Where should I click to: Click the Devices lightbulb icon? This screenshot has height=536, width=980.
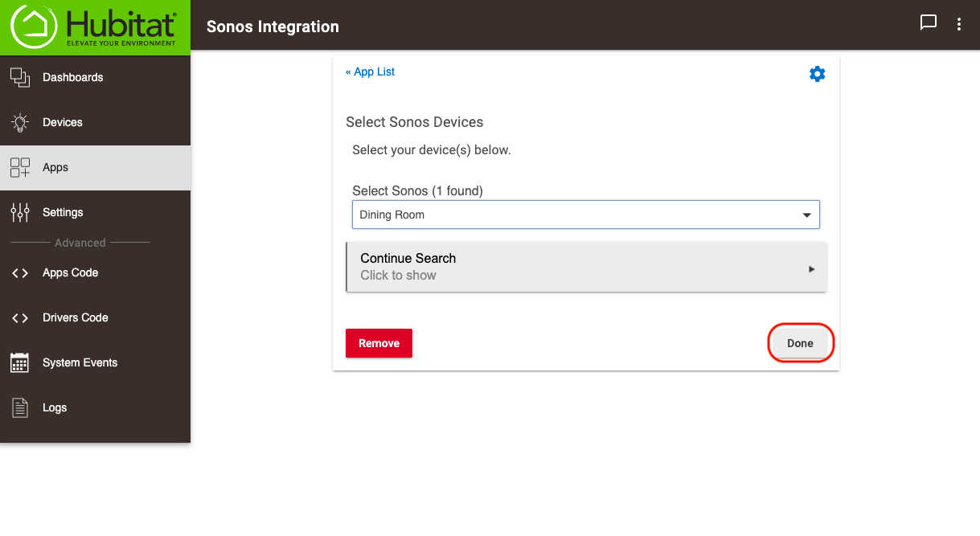pyautogui.click(x=20, y=122)
